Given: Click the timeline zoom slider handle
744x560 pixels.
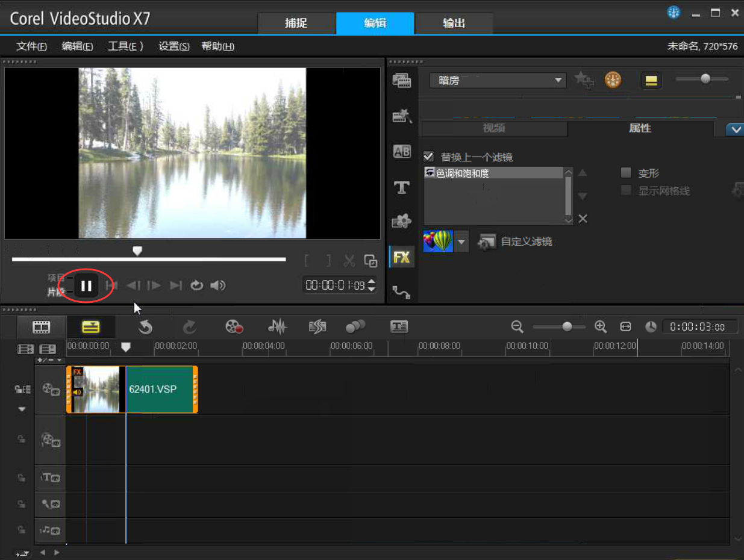Looking at the screenshot, I should 567,326.
